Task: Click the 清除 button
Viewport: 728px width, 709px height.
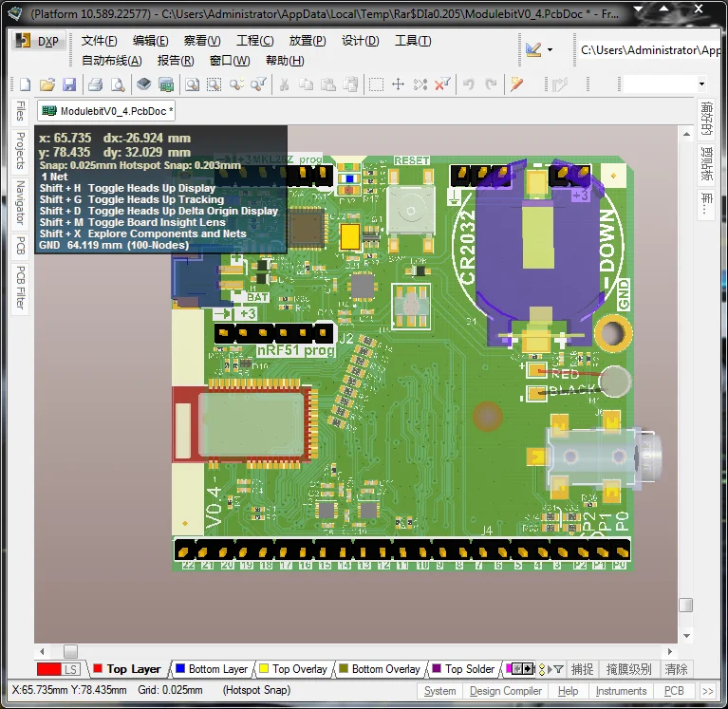Action: (677, 669)
